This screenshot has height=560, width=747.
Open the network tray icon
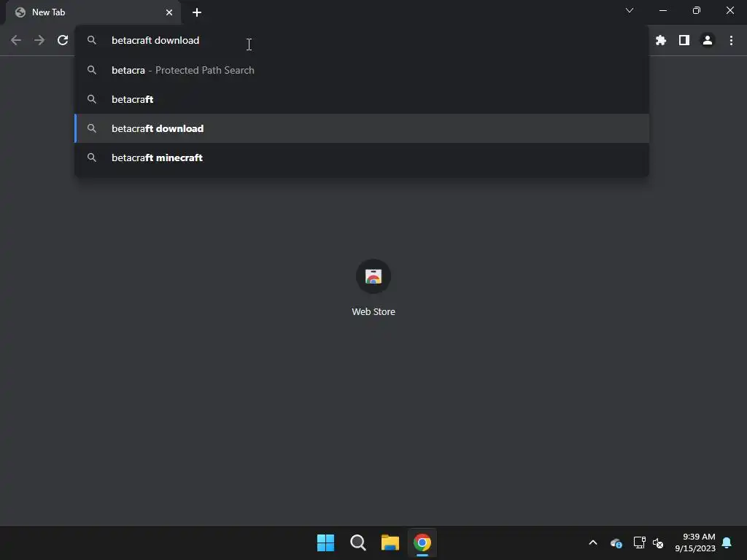(x=639, y=542)
